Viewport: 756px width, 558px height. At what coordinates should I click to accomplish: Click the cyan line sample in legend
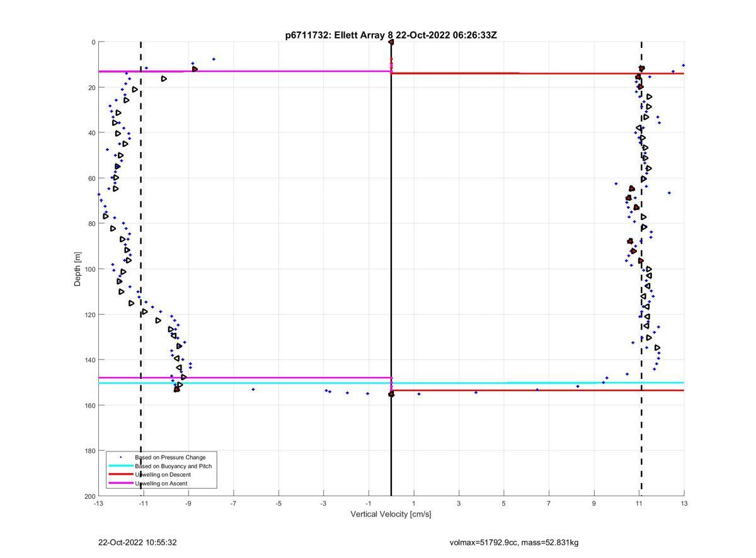pos(120,466)
